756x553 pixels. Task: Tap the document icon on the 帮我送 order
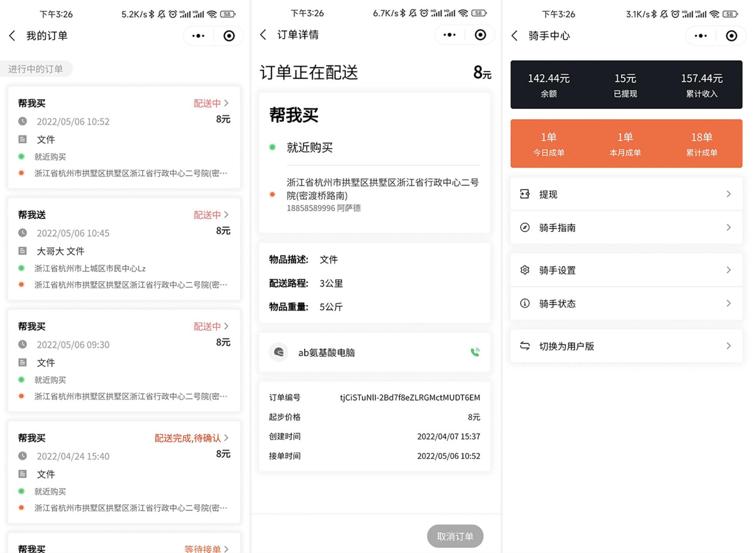click(x=23, y=251)
